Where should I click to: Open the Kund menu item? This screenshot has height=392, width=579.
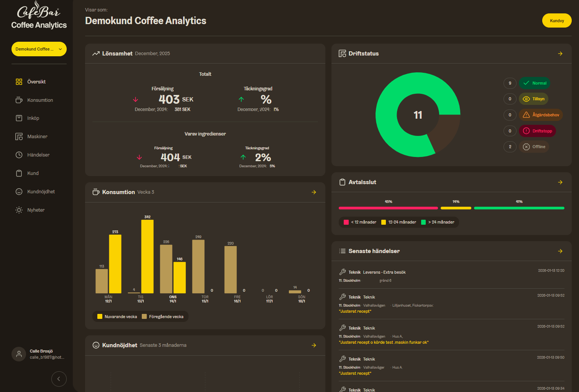[x=33, y=173]
